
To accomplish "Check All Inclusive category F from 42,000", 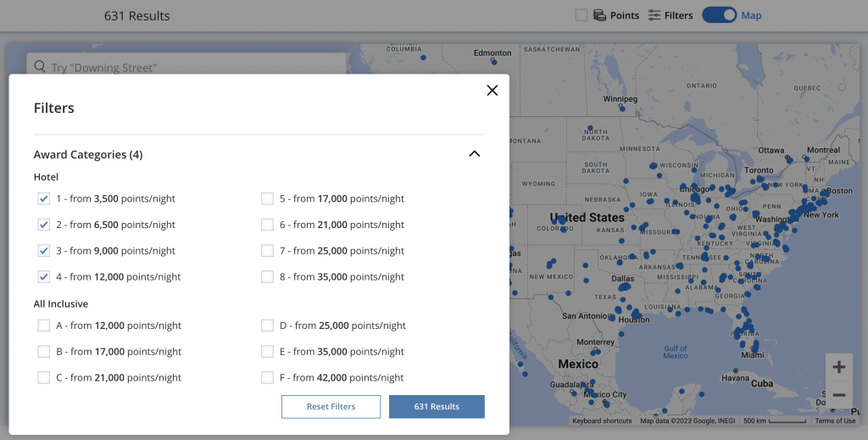I will pos(267,377).
